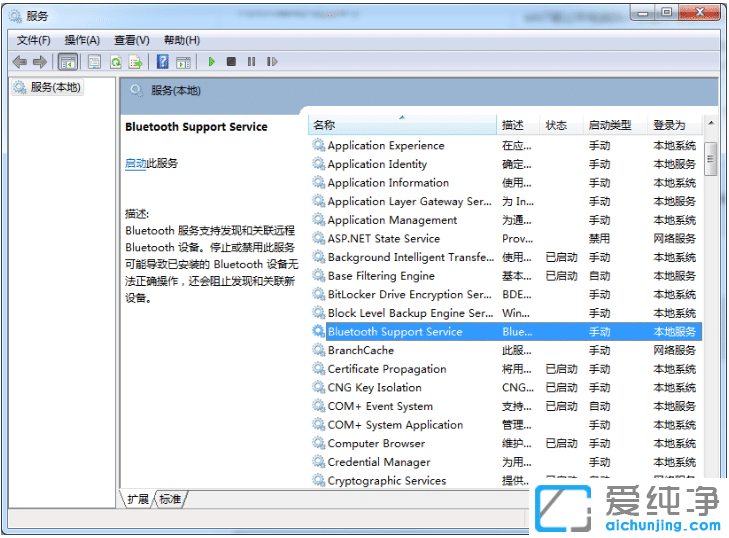Click the Pause Service toolbar icon
This screenshot has width=729, height=538.
click(x=251, y=62)
